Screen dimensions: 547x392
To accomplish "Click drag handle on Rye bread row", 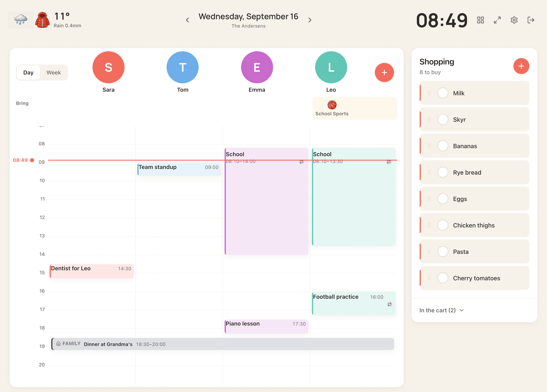I will click(429, 172).
